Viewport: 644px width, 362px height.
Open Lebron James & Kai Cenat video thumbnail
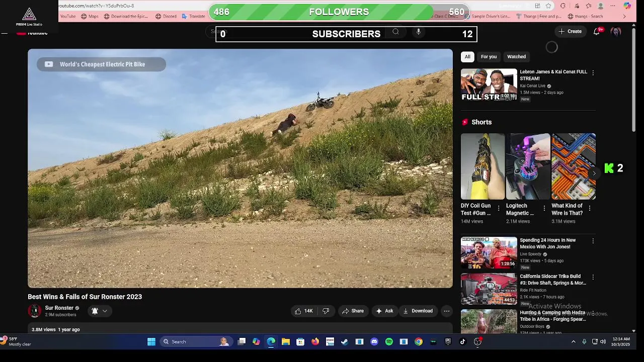tap(489, 84)
